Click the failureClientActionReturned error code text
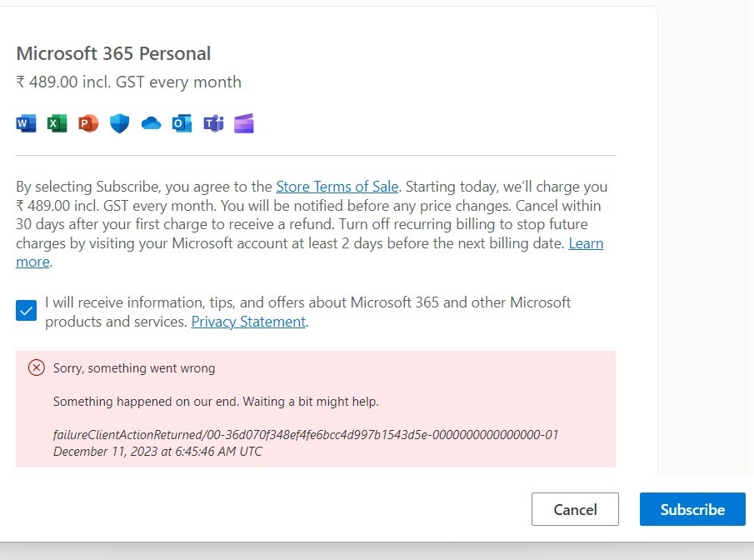The image size is (754, 560). pyautogui.click(x=305, y=435)
